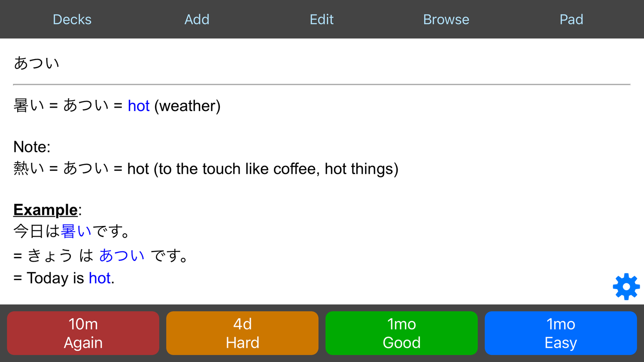This screenshot has height=362, width=644.
Task: Open the settings gear icon
Action: (626, 287)
